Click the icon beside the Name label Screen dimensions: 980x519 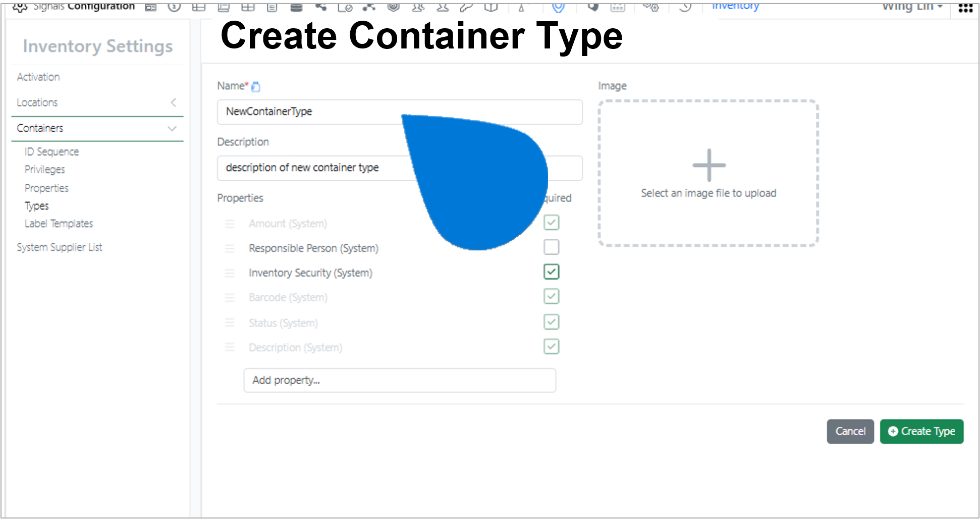(256, 87)
